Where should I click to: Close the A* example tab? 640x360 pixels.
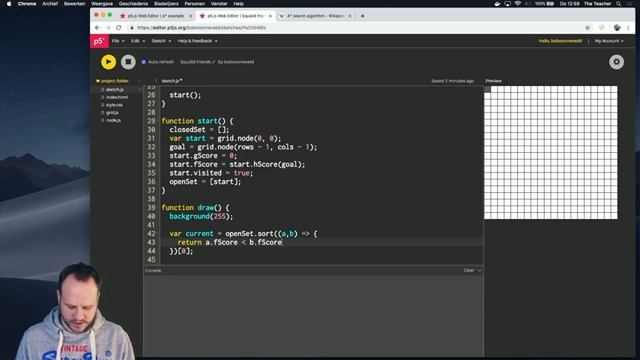(190, 16)
